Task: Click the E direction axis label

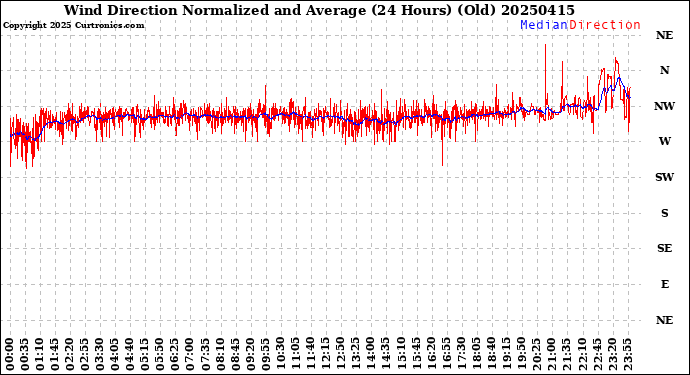Action: point(664,284)
